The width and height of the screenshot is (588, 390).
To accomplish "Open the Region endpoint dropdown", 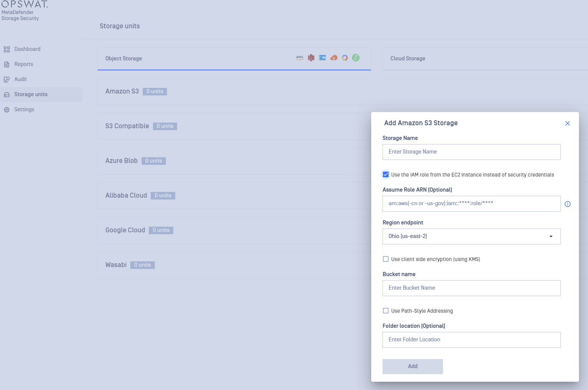I will [472, 236].
